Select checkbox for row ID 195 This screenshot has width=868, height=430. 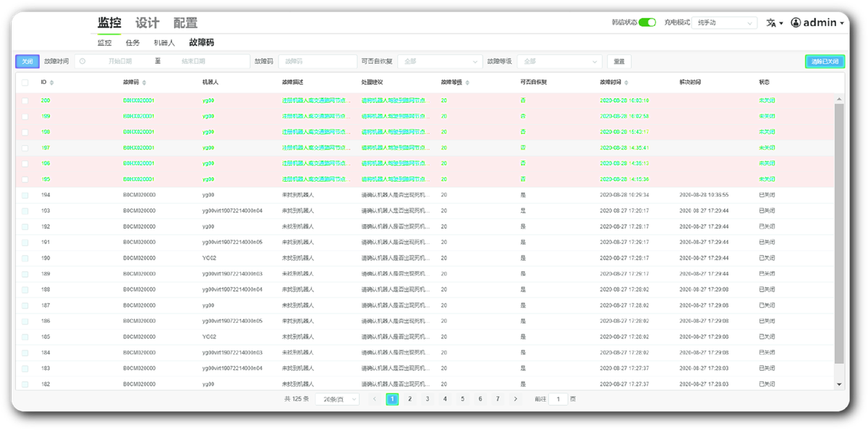click(25, 179)
